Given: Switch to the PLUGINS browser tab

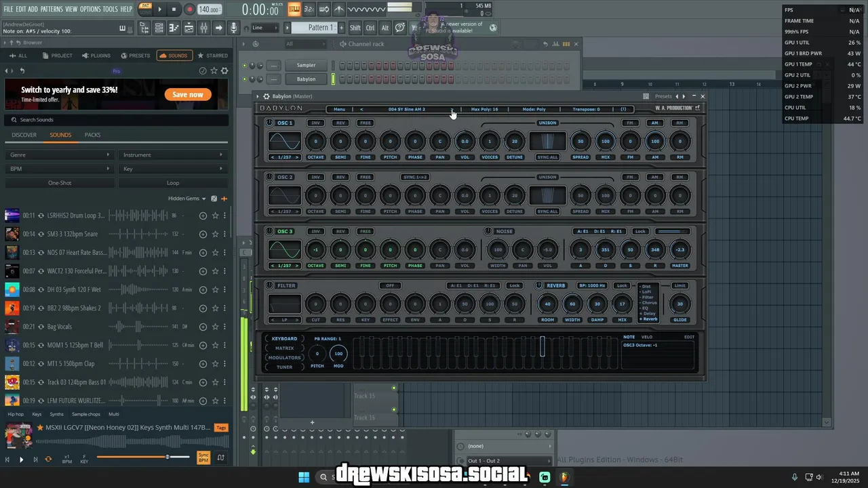Looking at the screenshot, I should (x=96, y=56).
